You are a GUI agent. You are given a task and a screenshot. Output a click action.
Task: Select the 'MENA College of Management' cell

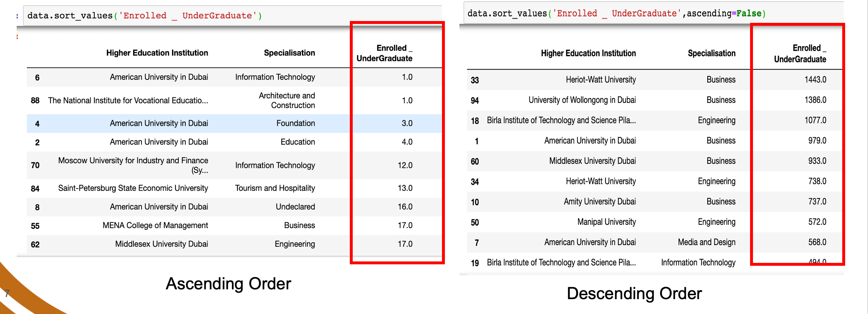(x=155, y=225)
